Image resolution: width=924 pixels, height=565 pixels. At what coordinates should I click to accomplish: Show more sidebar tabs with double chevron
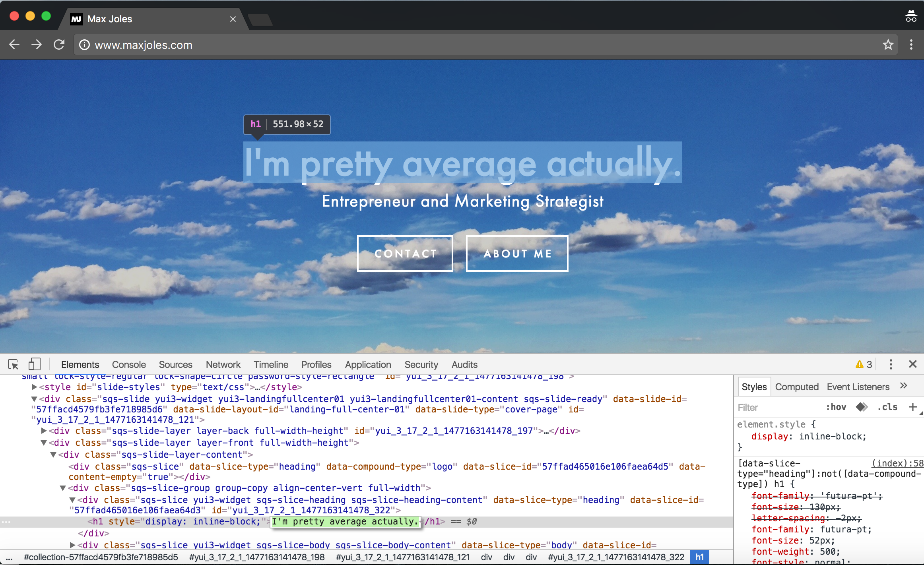click(903, 386)
